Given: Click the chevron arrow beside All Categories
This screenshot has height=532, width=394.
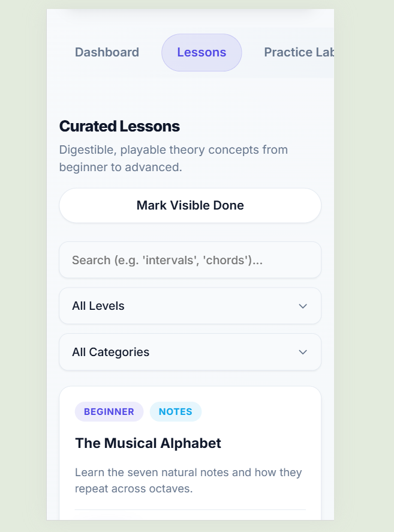Looking at the screenshot, I should click(x=303, y=352).
